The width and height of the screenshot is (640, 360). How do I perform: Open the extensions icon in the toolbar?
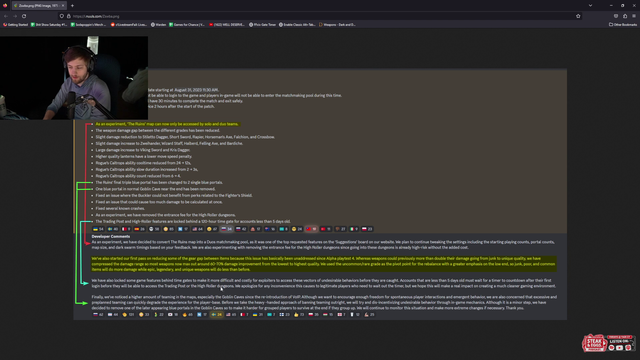click(x=625, y=16)
